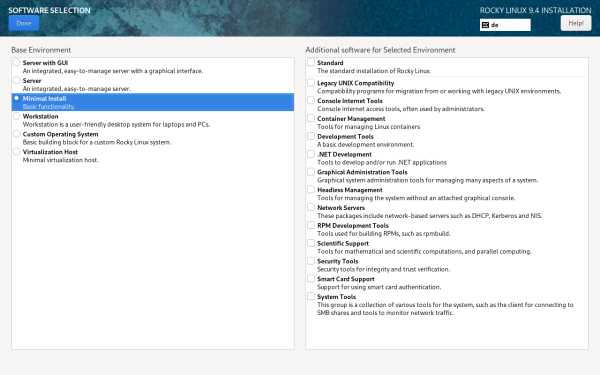Open the Help! button
The image size is (600, 375).
click(576, 23)
